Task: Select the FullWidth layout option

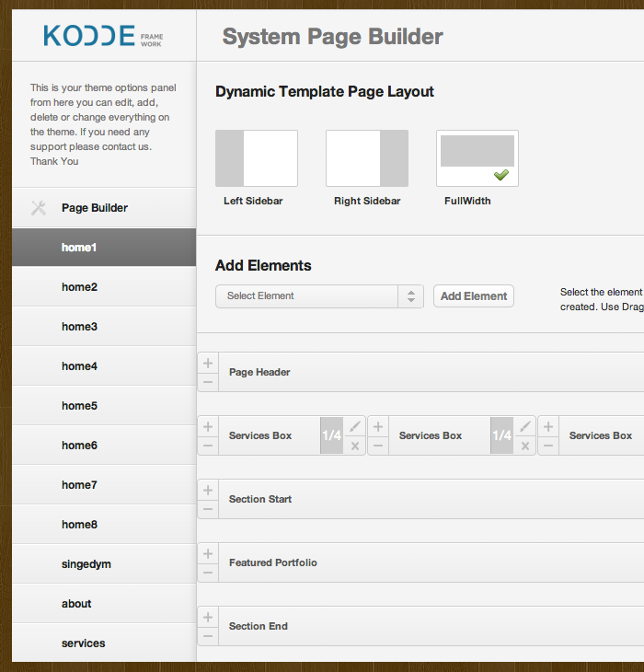Action: (x=477, y=158)
